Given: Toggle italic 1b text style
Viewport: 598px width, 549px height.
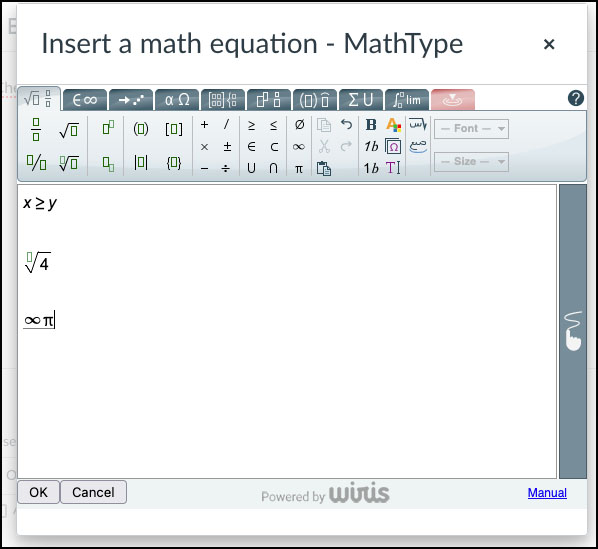Looking at the screenshot, I should tap(371, 146).
